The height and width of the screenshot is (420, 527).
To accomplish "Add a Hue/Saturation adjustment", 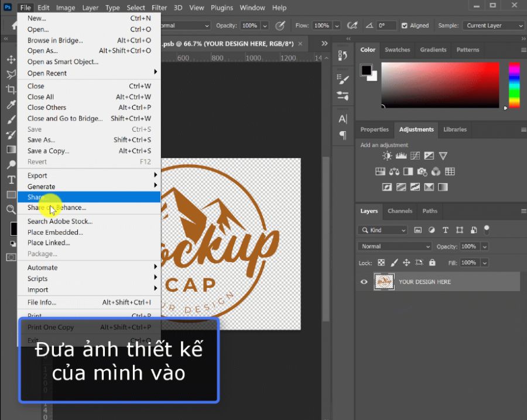I will point(380,171).
